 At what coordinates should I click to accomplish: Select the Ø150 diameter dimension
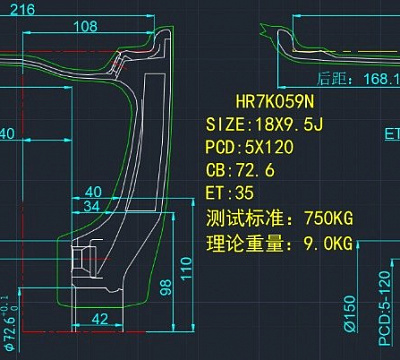[x=350, y=313]
